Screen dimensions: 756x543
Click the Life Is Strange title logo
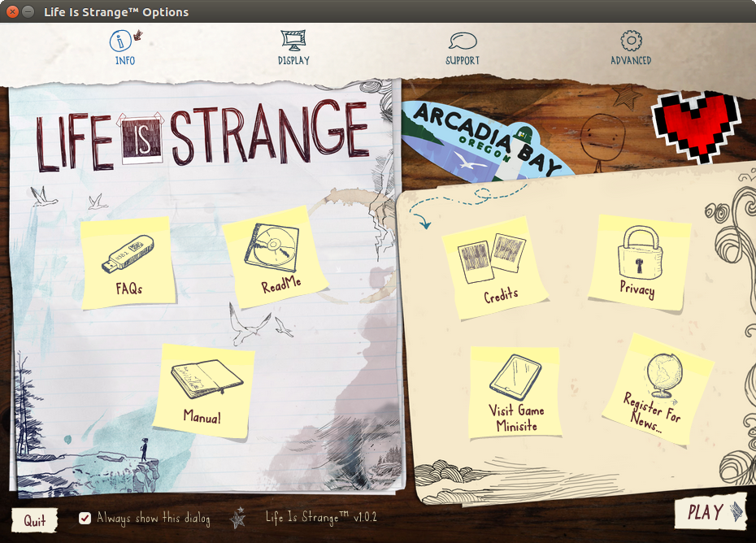coord(203,136)
